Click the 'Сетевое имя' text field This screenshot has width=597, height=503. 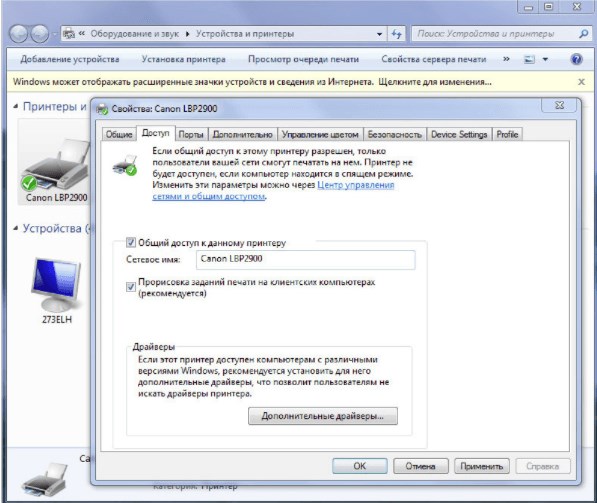pos(305,259)
